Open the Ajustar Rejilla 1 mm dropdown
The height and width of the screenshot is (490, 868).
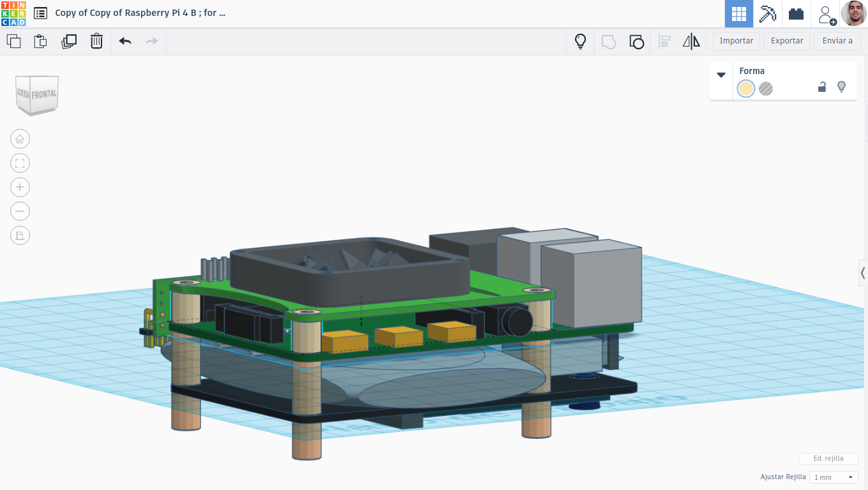point(834,477)
